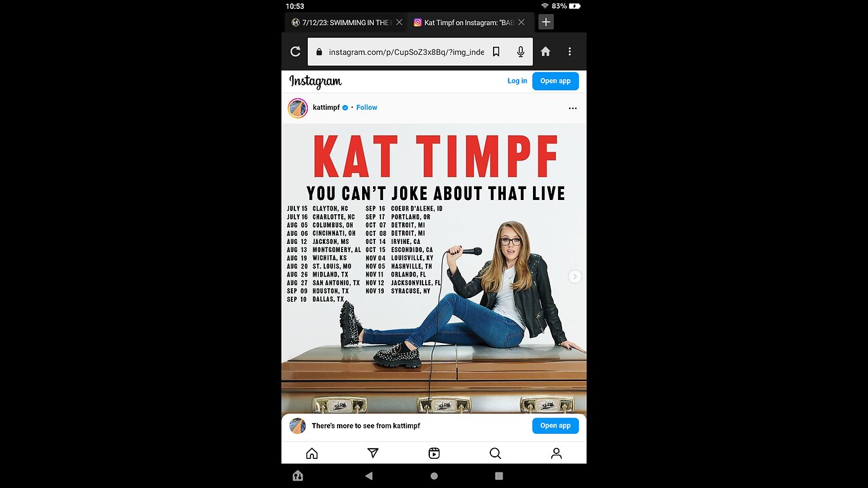
Task: Open Instagram's Home feed icon
Action: 311,453
